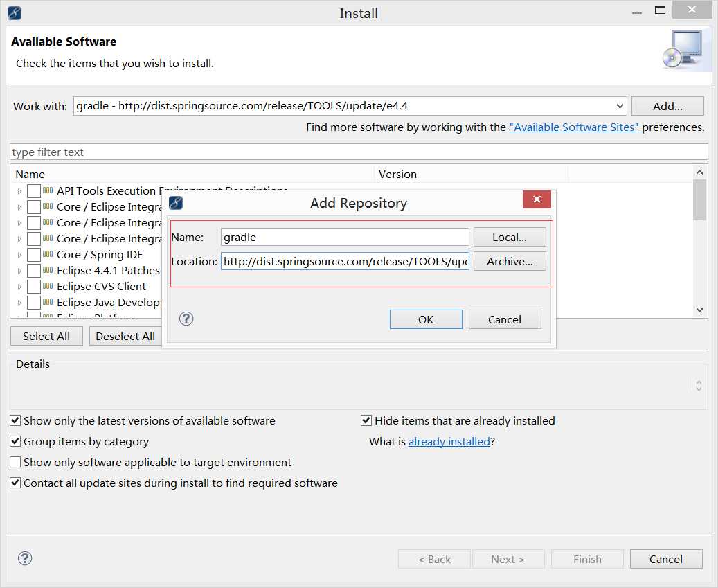Expand the Eclipse CVS Client node

[x=19, y=287]
